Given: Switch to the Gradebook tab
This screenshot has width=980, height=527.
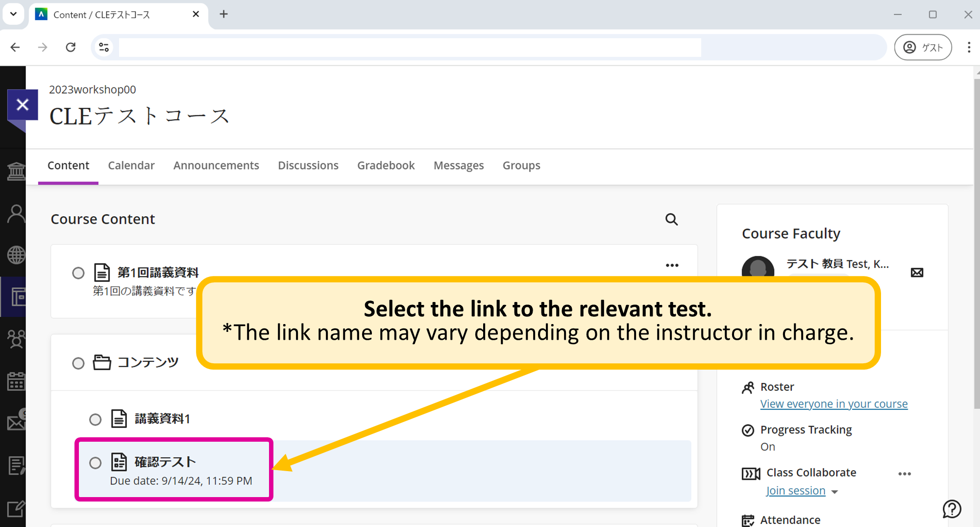Looking at the screenshot, I should click(386, 165).
